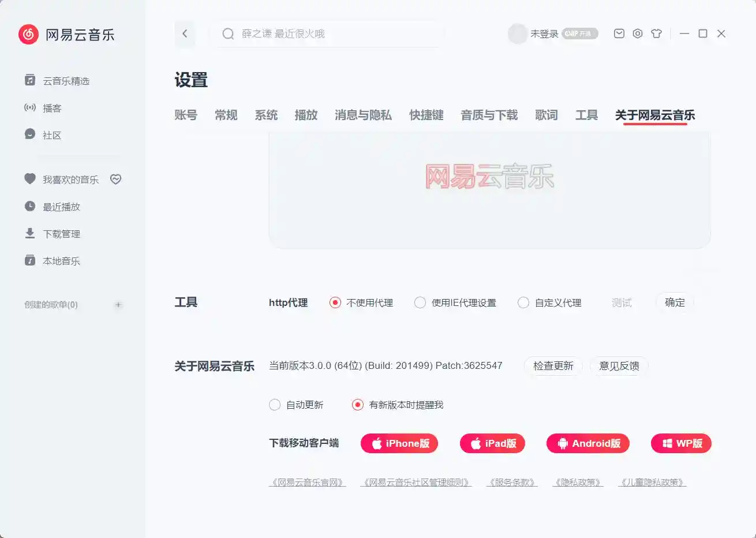This screenshot has width=756, height=538.
Task: Select the 不使用代理 option
Action: (x=336, y=302)
